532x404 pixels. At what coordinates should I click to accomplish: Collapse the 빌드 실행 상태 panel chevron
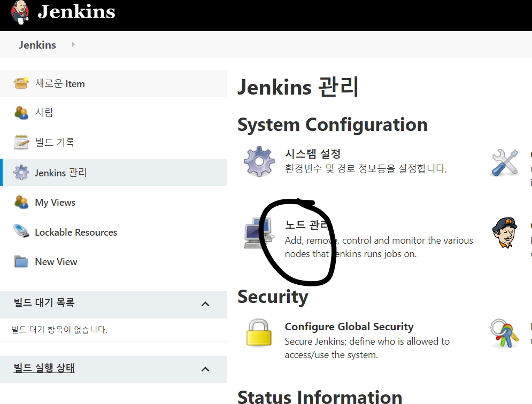[205, 369]
